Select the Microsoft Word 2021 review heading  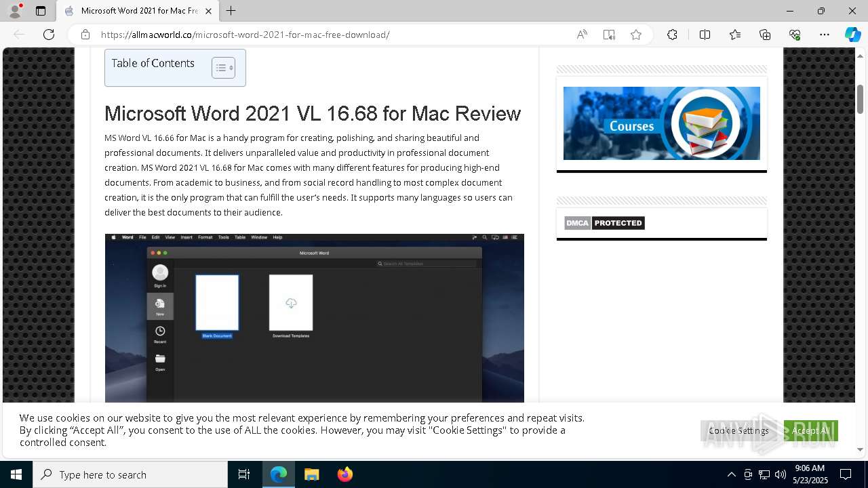pyautogui.click(x=313, y=113)
